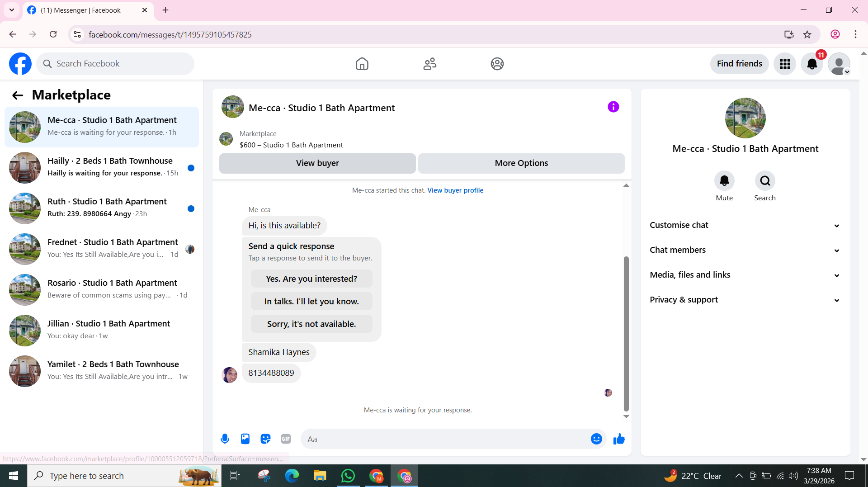Click the browser address bar URL

(x=170, y=34)
